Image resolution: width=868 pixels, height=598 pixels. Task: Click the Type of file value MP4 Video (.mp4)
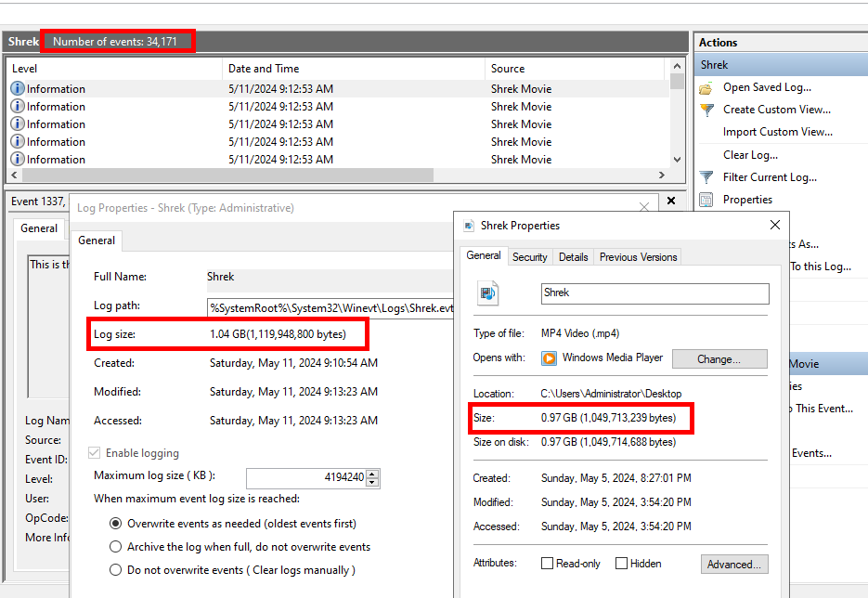coord(580,333)
